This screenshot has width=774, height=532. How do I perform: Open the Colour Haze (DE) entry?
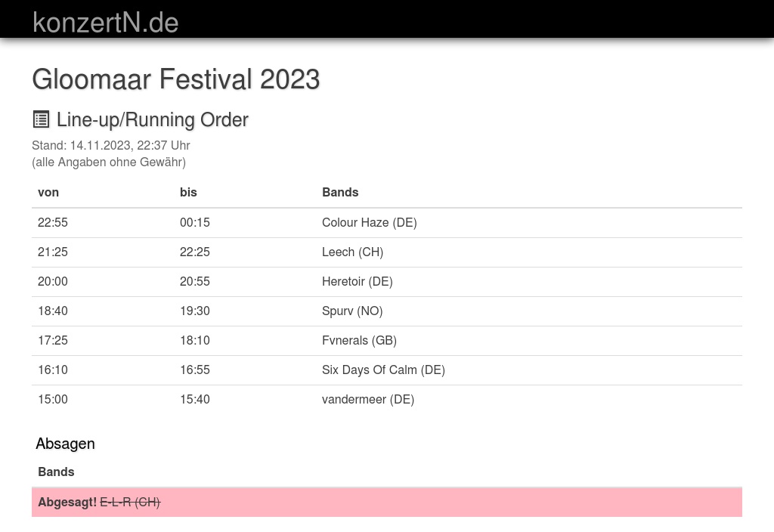click(369, 223)
